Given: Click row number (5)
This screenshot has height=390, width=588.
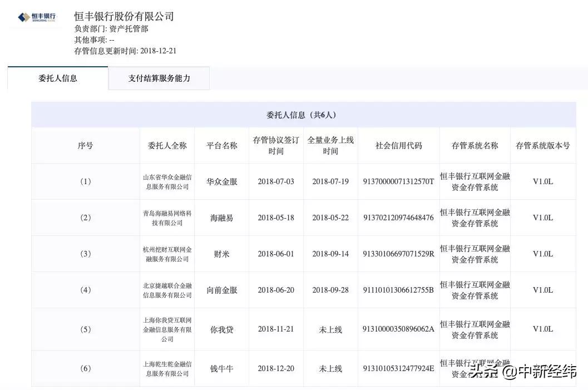Looking at the screenshot, I should point(86,329).
